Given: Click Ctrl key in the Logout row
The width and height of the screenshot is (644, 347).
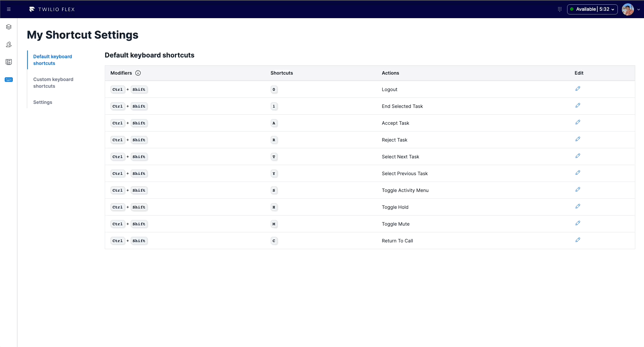Looking at the screenshot, I should [118, 89].
